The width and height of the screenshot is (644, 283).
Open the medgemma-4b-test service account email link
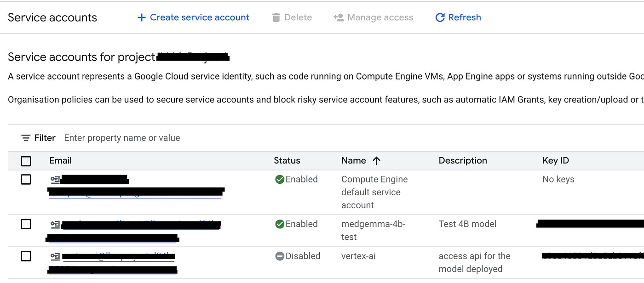[x=134, y=231]
